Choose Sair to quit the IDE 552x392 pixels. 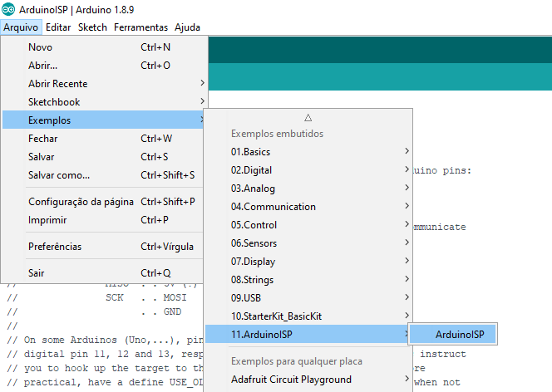pos(102,273)
